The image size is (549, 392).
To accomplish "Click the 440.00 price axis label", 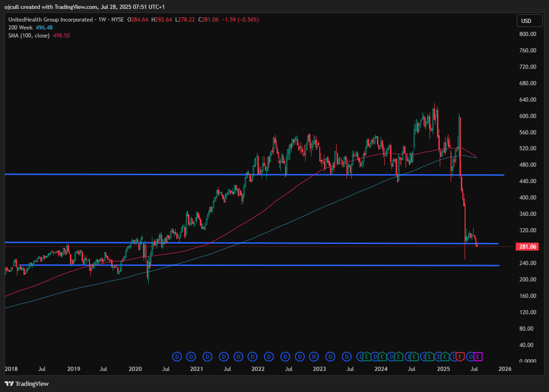I will click(527, 181).
